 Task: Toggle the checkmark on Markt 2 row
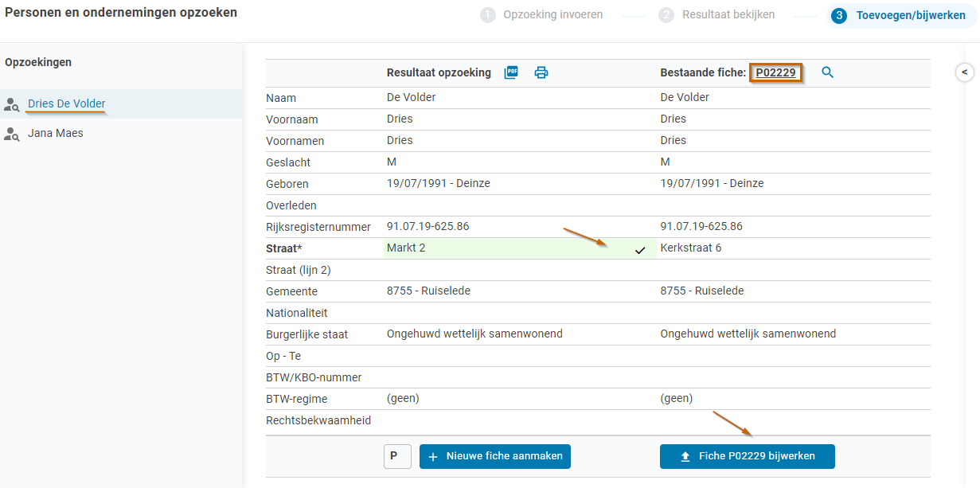[x=640, y=249]
